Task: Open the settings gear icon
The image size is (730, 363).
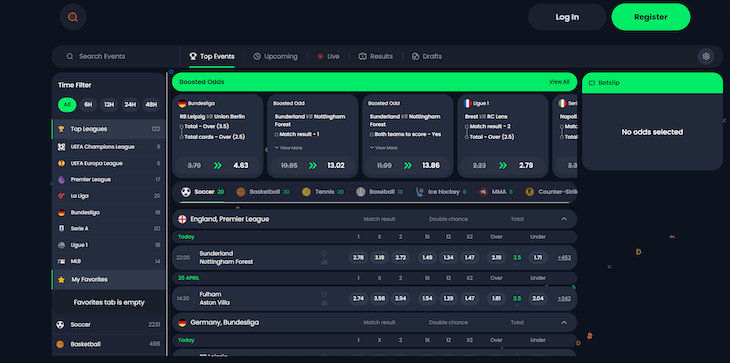Action: click(706, 56)
